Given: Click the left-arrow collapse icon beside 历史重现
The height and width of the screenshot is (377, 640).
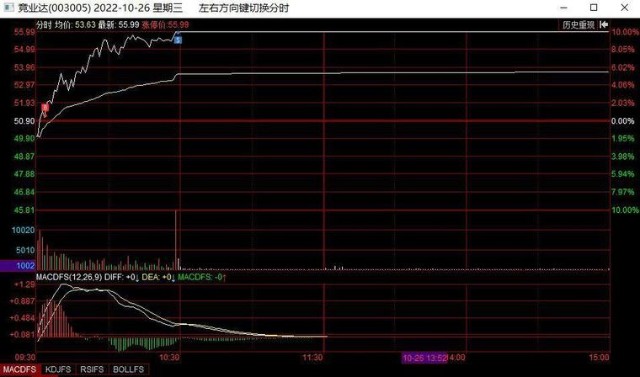Looking at the screenshot, I should pyautogui.click(x=604, y=25).
